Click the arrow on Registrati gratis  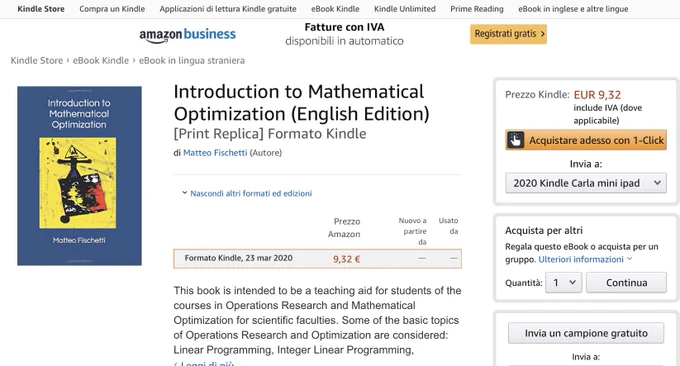point(542,34)
